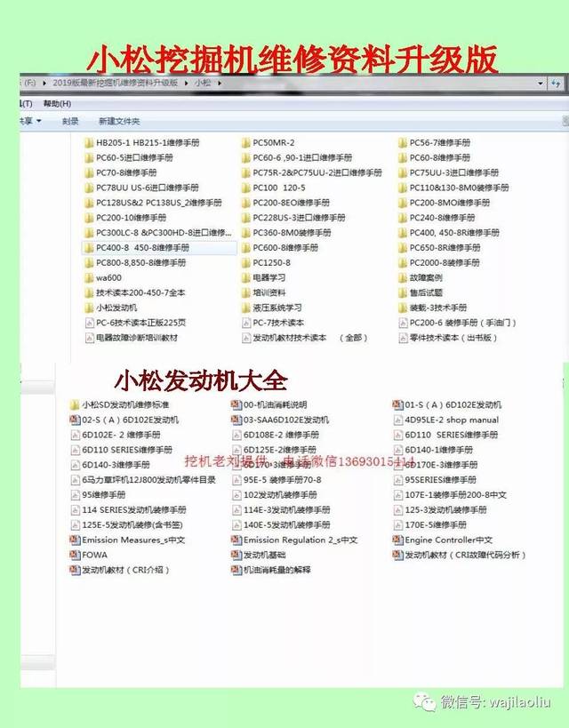Image resolution: width=569 pixels, height=728 pixels.
Task: Select the PC60-6 ,90-1进口维修手册 folder name
Action: point(302,158)
